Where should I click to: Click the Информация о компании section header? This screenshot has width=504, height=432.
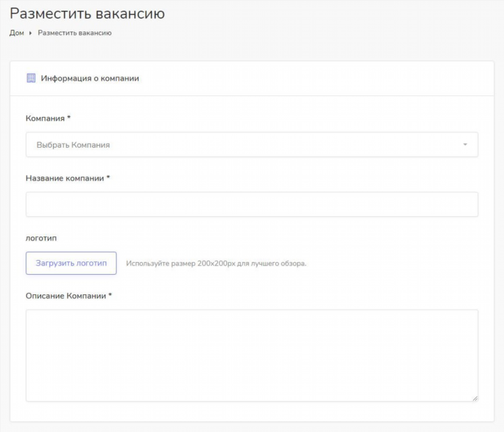point(90,79)
